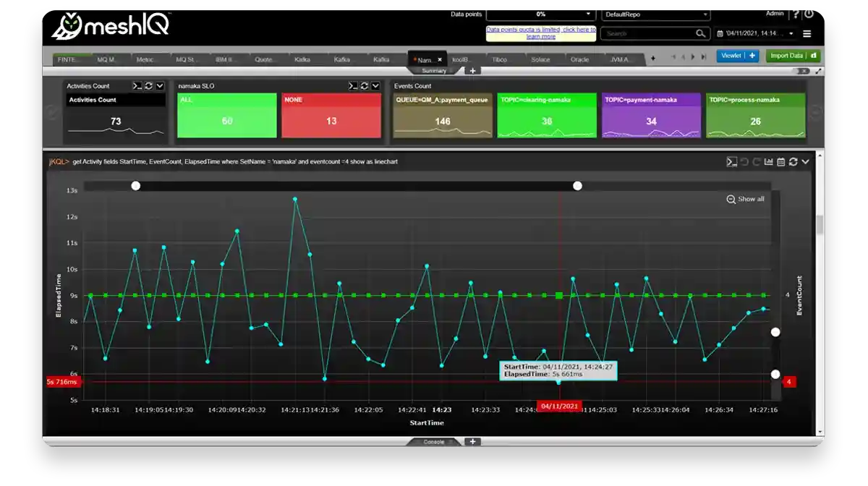Click undo icon in chart toolbar
The image size is (868, 486).
(x=744, y=162)
